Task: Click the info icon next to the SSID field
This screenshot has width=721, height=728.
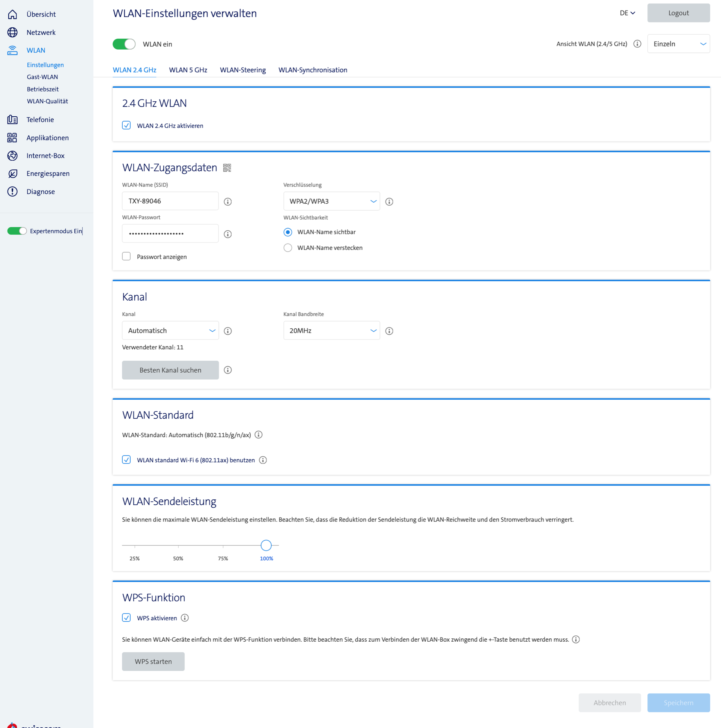Action: pos(228,202)
